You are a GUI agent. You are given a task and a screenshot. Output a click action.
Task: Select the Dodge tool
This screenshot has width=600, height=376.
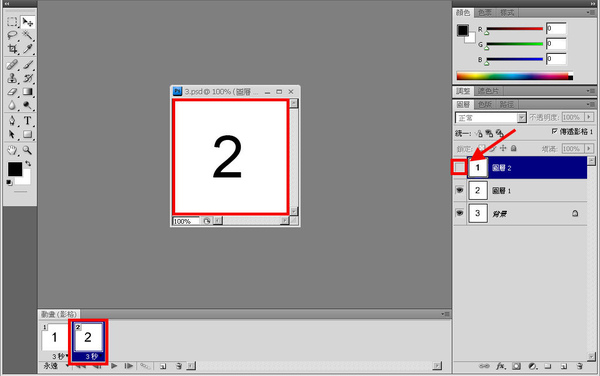tap(28, 105)
